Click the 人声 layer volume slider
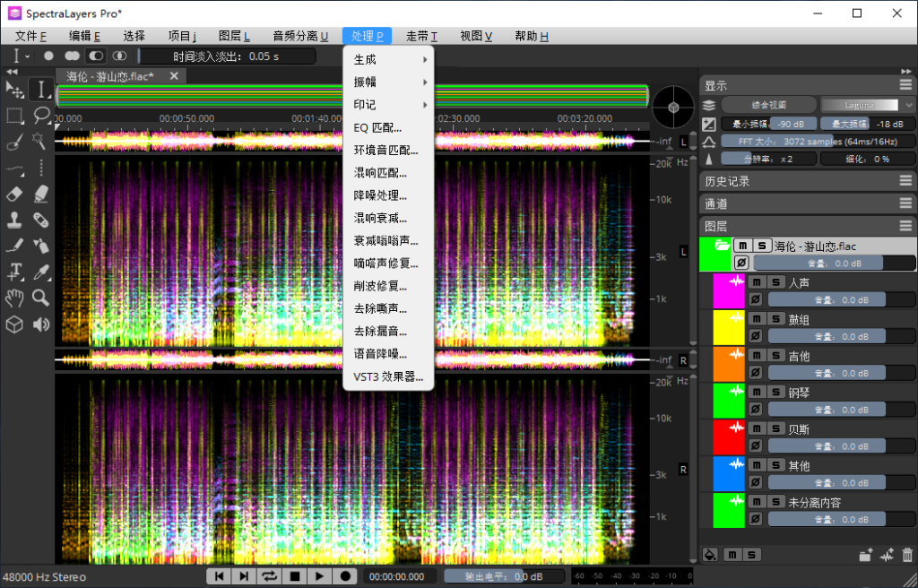 [841, 300]
